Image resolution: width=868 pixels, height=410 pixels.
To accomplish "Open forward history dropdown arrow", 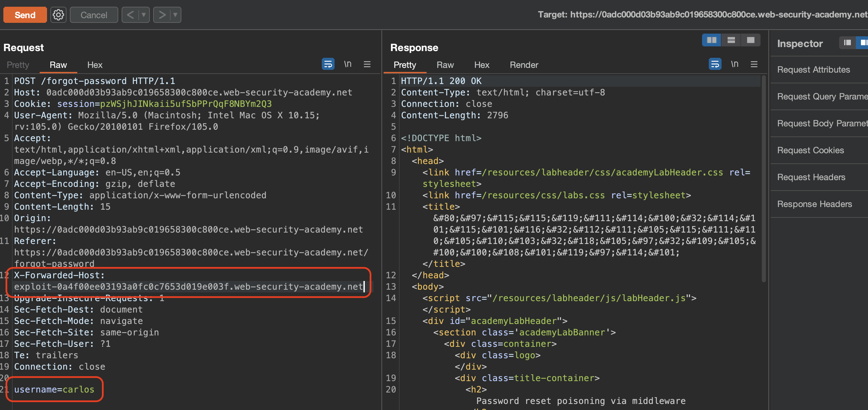I will pyautogui.click(x=175, y=15).
